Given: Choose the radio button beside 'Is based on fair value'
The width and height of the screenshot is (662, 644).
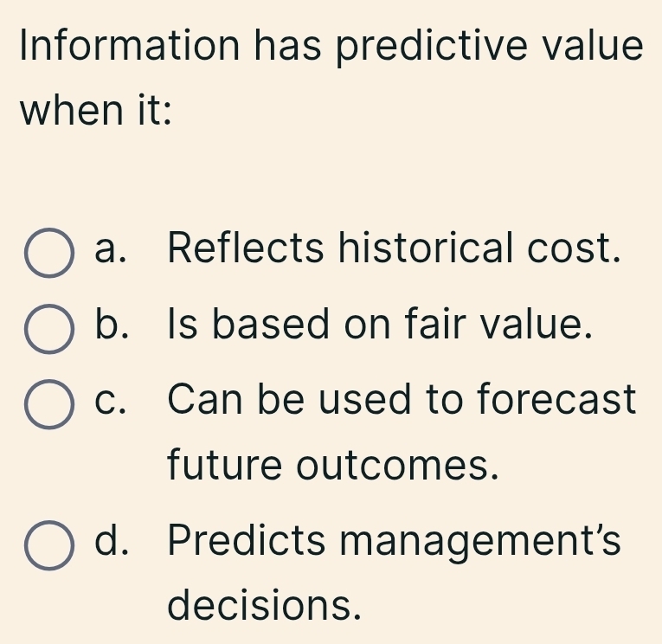Looking at the screenshot, I should pyautogui.click(x=47, y=329).
